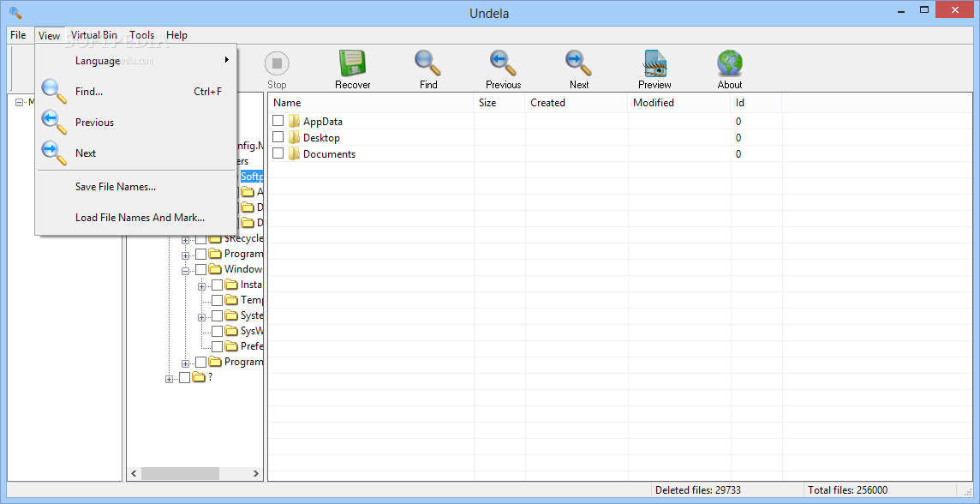Sort by the Modified column header
980x504 pixels.
678,103
